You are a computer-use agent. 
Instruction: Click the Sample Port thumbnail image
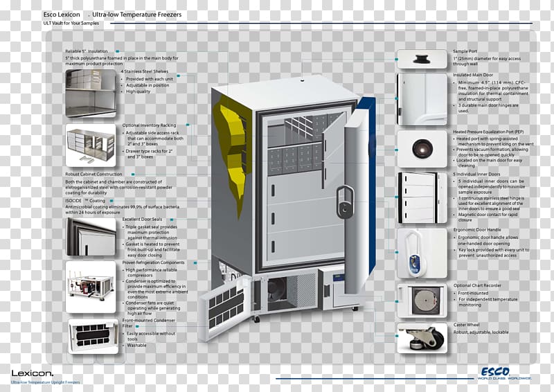click(x=422, y=59)
